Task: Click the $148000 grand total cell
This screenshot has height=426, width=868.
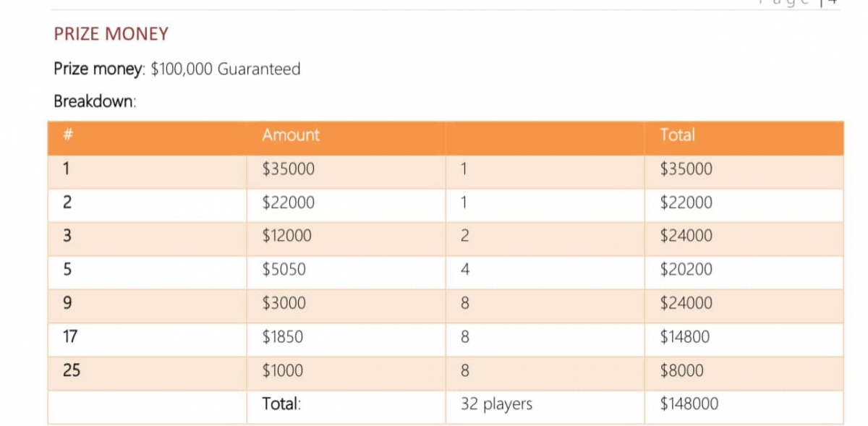Action: [689, 404]
